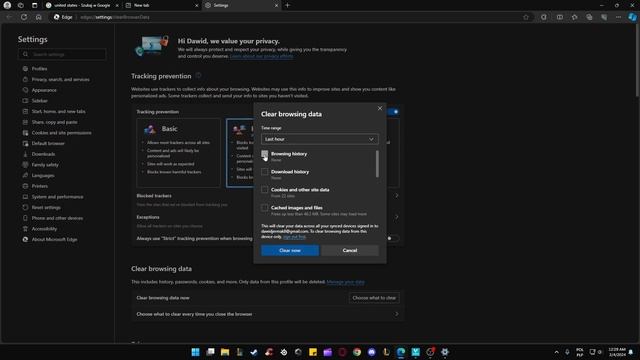Check the Browsing history checkbox
The height and width of the screenshot is (360, 640).
pos(264,154)
